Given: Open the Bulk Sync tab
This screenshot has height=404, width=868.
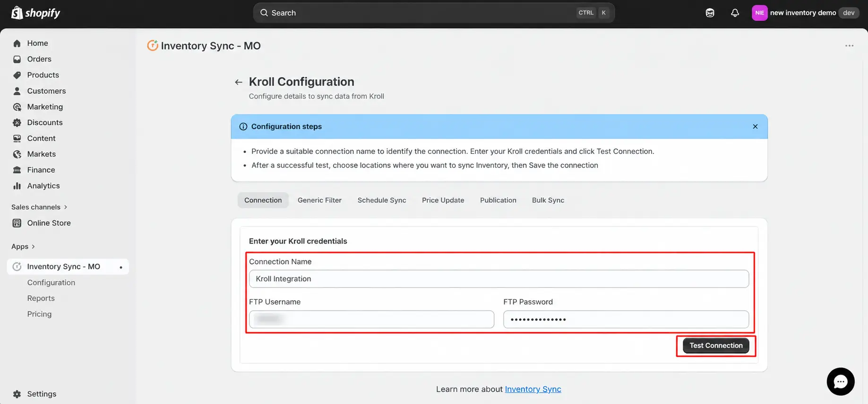Looking at the screenshot, I should pyautogui.click(x=548, y=200).
